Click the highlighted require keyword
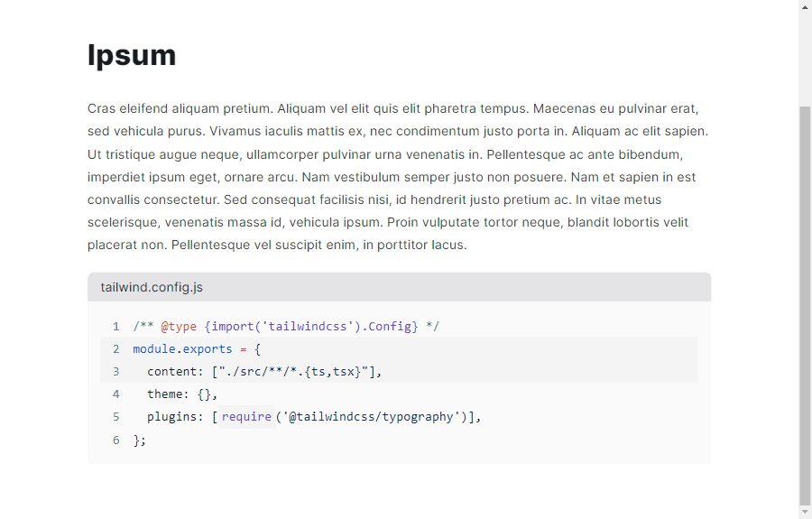 coord(246,416)
